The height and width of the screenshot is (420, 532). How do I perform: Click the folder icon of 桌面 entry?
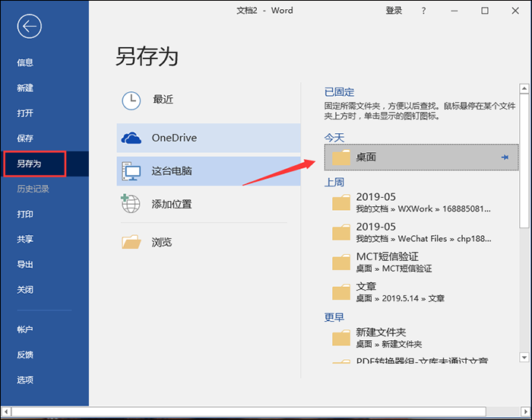pos(341,157)
